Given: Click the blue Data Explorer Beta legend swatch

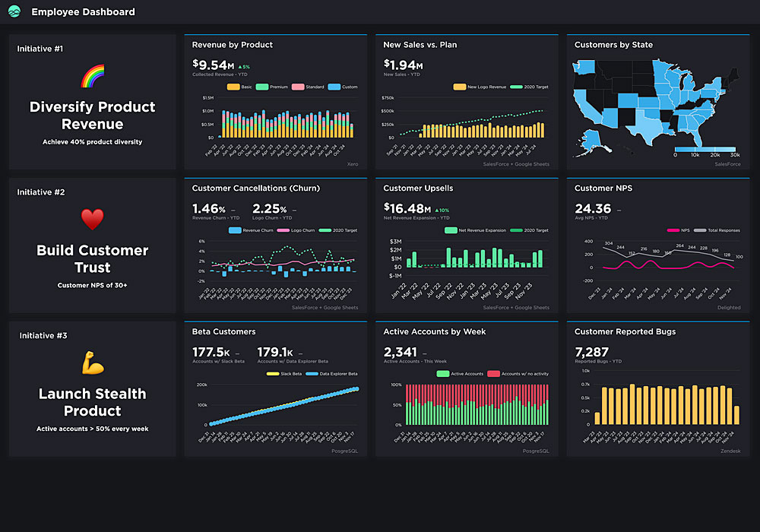Looking at the screenshot, I should 312,374.
